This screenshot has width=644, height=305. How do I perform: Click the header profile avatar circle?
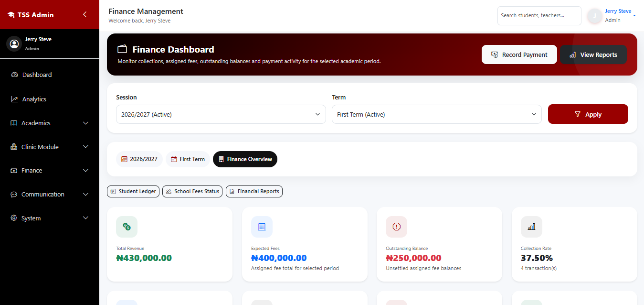594,16
